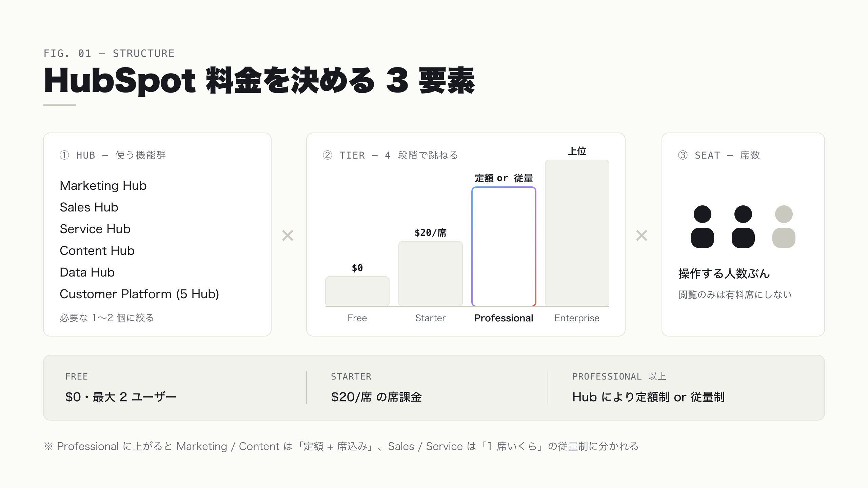Click the Content Hub list item
This screenshot has height=488, width=868.
[97, 251]
